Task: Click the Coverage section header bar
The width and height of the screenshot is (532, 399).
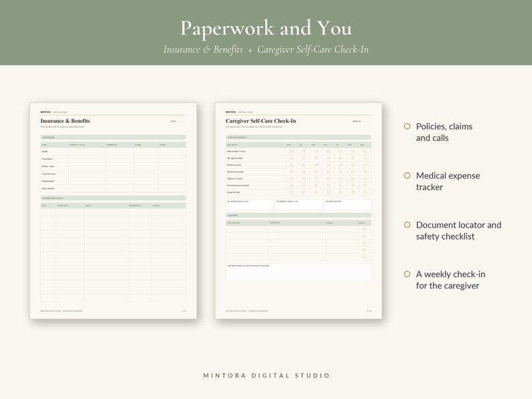Action: (113, 137)
